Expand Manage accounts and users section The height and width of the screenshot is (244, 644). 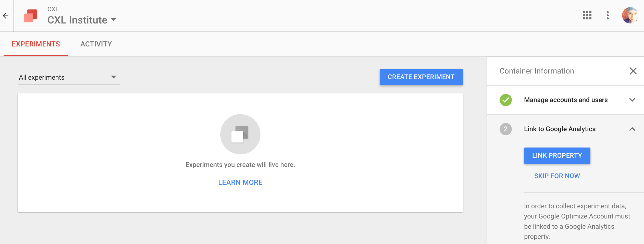(632, 100)
